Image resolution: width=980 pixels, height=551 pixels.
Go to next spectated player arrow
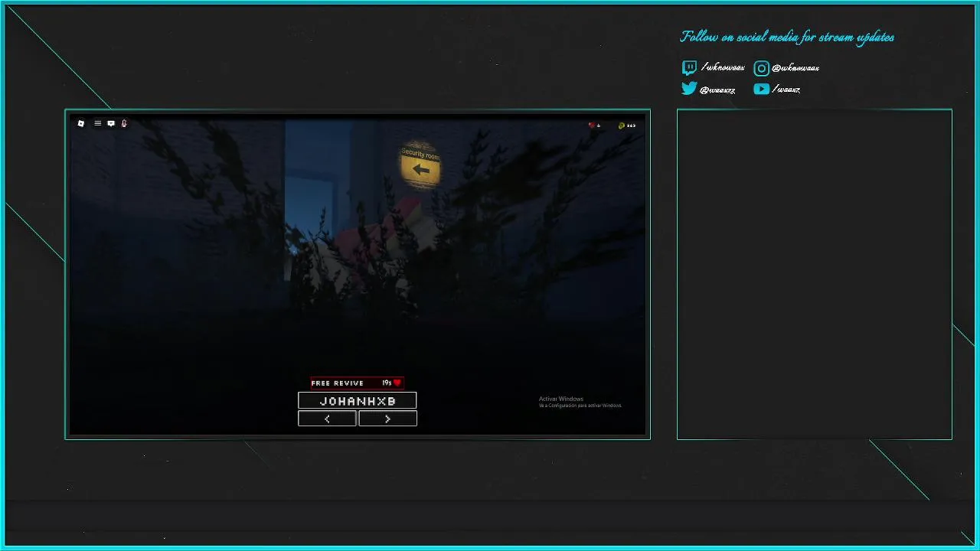[x=387, y=419]
